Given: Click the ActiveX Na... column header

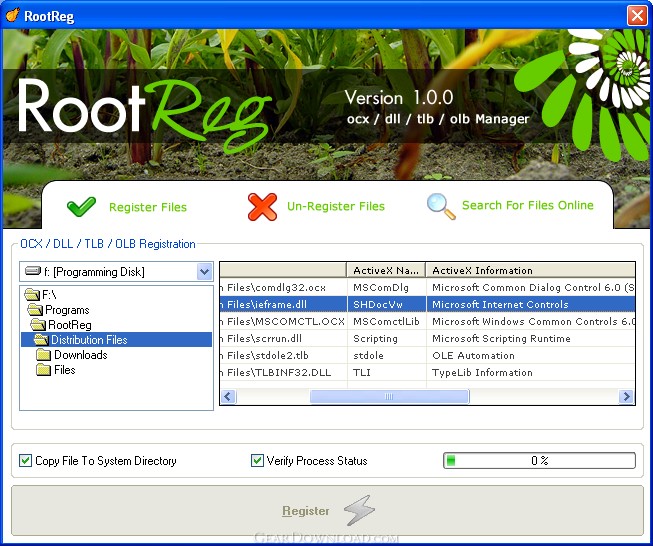Looking at the screenshot, I should pos(386,270).
